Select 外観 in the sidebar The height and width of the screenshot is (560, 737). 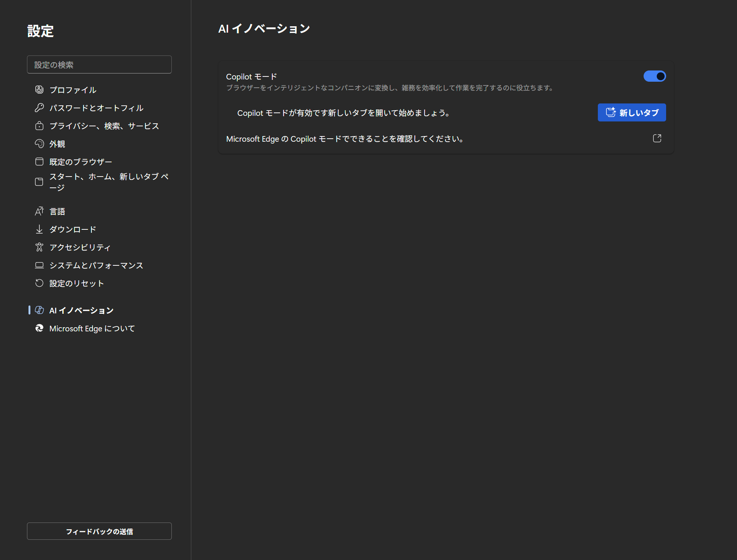(x=99, y=144)
